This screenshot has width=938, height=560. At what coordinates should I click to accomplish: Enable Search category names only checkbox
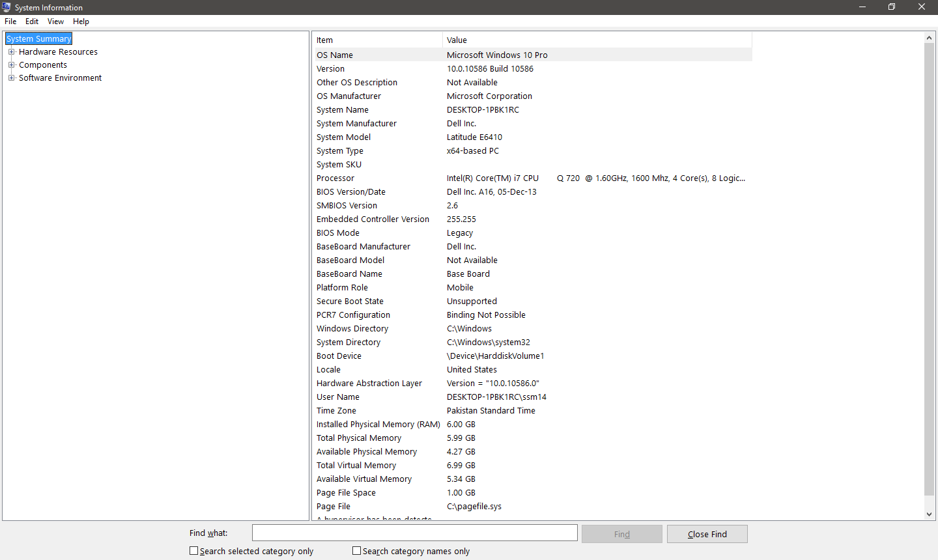coord(356,551)
